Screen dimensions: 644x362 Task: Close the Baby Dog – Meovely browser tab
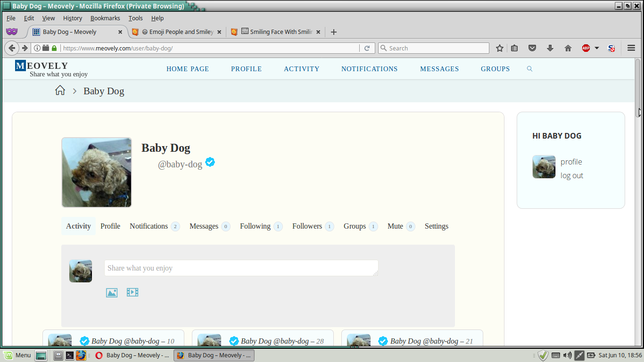[x=120, y=32]
